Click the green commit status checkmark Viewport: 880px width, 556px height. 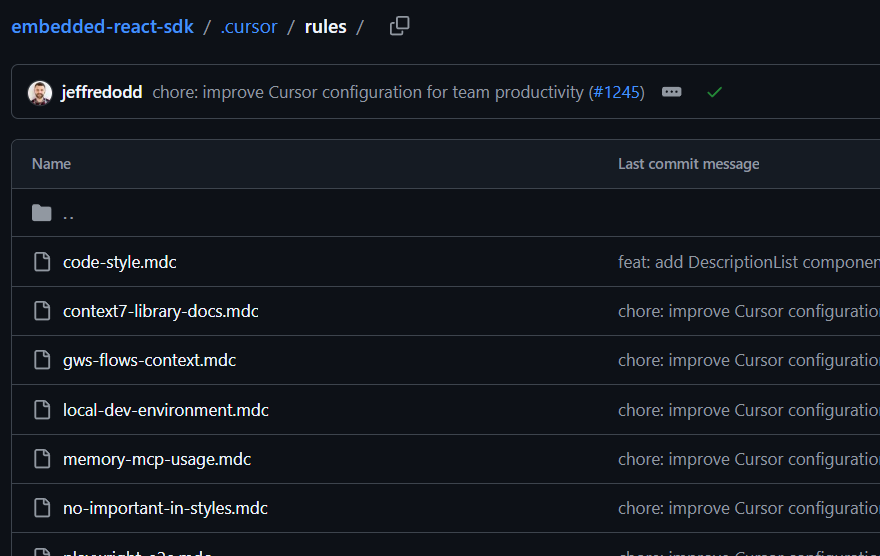(x=714, y=92)
